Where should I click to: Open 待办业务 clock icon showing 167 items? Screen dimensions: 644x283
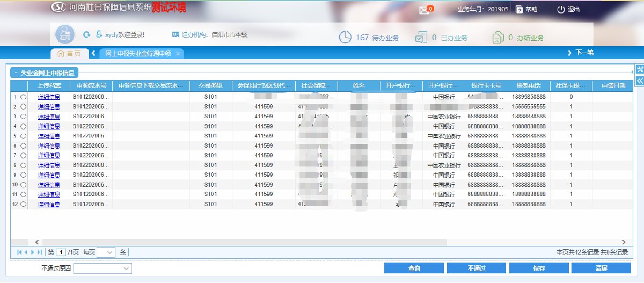click(x=345, y=37)
